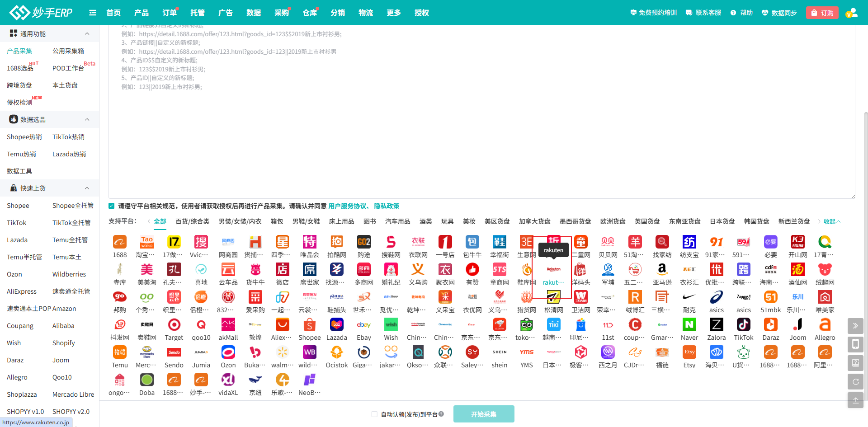Pick the Sendo platform icon

174,352
